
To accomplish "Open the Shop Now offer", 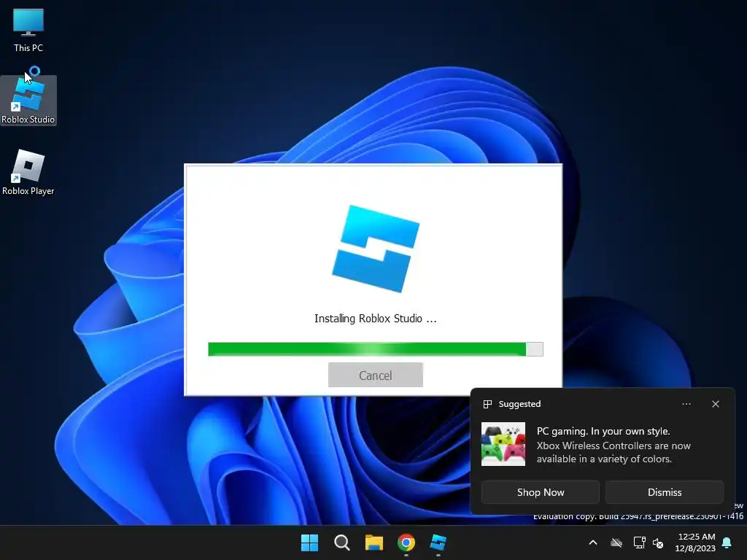I will click(541, 492).
